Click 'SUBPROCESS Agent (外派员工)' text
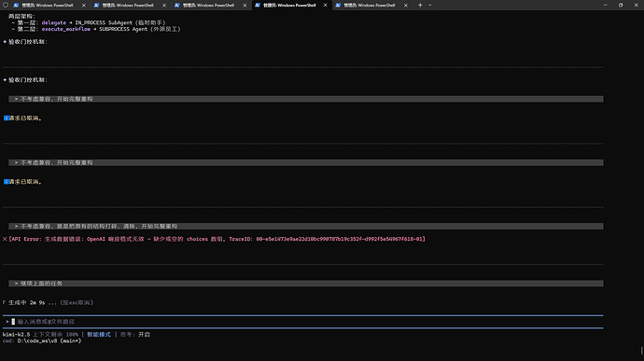 pos(140,29)
